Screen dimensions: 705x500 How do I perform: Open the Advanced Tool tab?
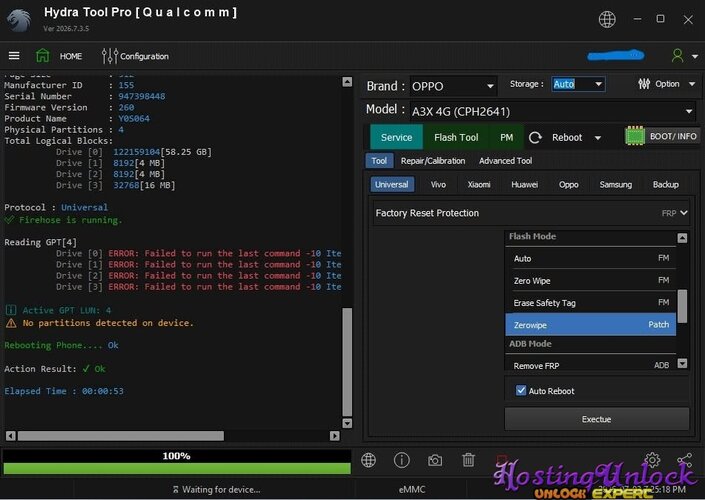505,161
